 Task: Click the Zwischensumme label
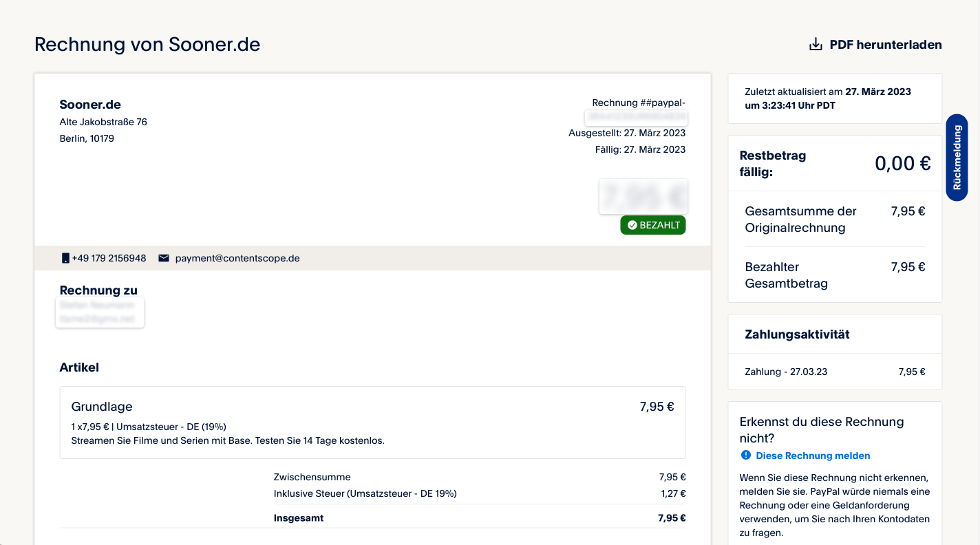[312, 477]
